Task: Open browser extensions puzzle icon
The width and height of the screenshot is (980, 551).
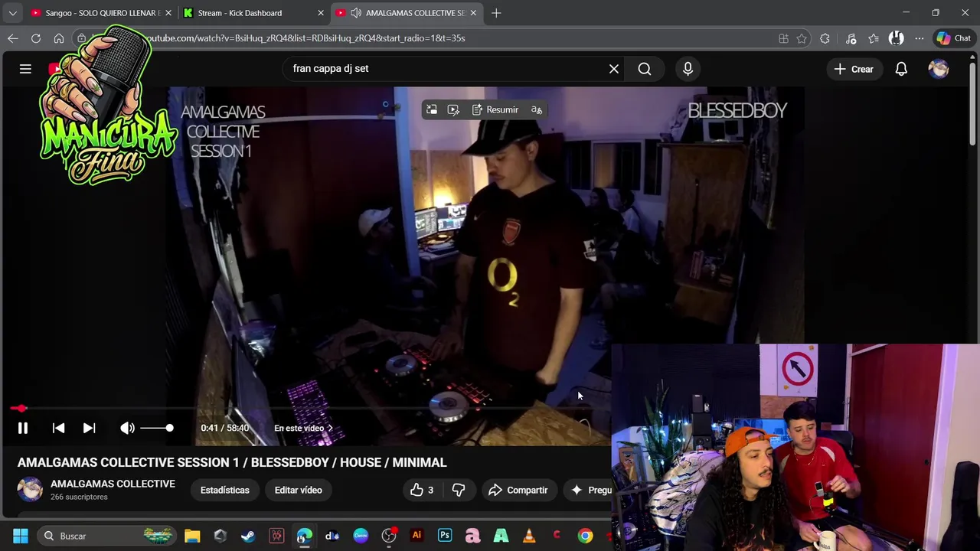Action: click(x=825, y=38)
